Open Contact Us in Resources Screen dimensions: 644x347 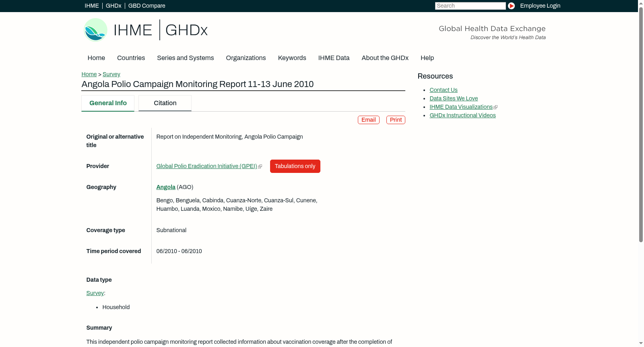coord(444,90)
